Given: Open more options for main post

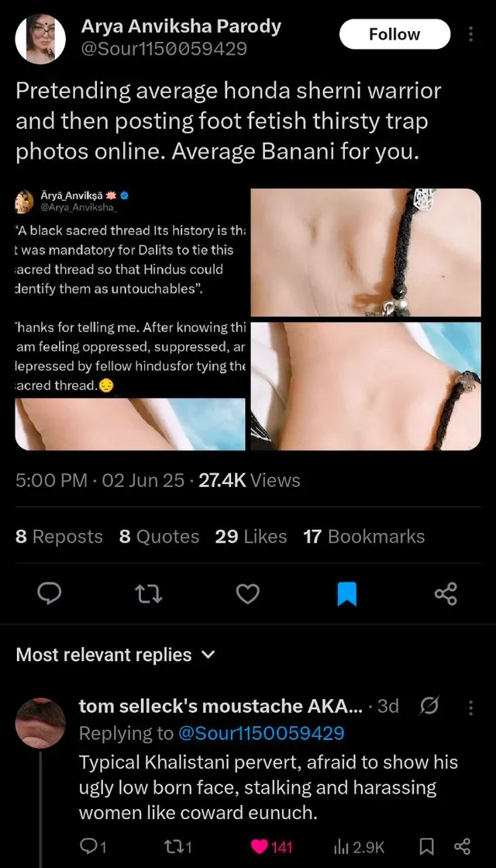Looking at the screenshot, I should pos(471,35).
